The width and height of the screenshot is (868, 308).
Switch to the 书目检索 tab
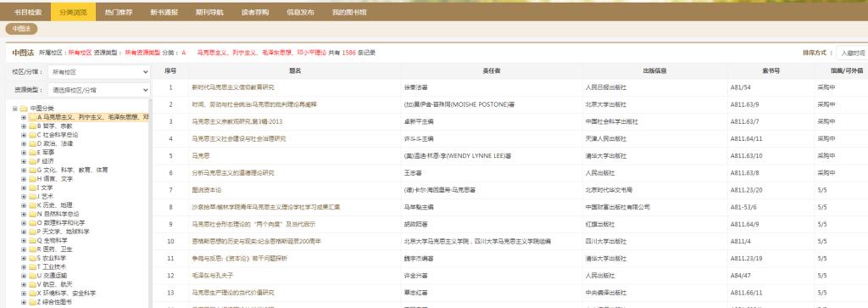28,12
